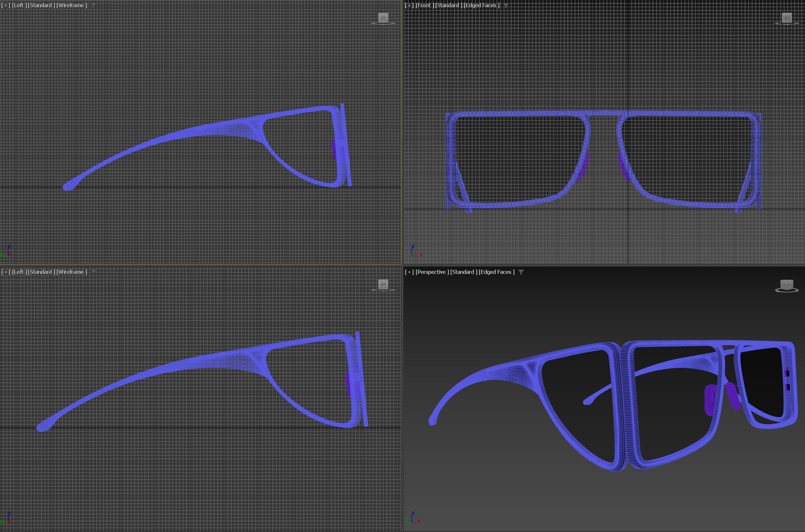Click the ViewCube in the top Left viewport
This screenshot has height=532, width=805.
tap(383, 18)
